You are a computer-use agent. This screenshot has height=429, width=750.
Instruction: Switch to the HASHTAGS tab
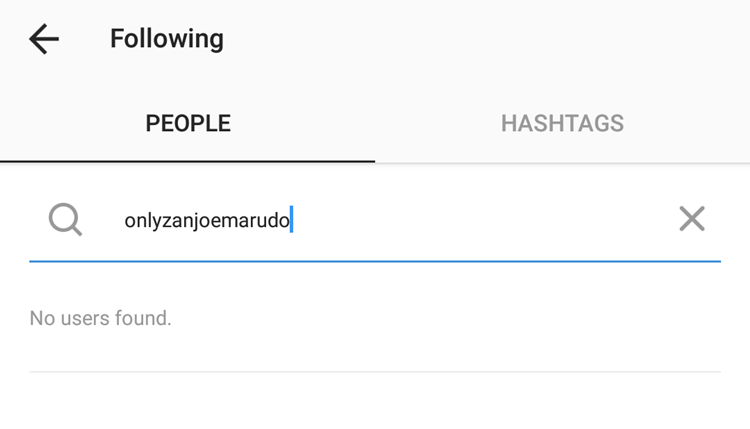[562, 123]
